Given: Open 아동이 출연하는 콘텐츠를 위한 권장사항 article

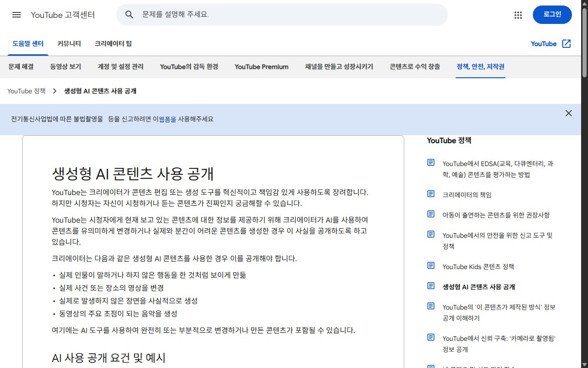Looking at the screenshot, I should click(x=496, y=215).
